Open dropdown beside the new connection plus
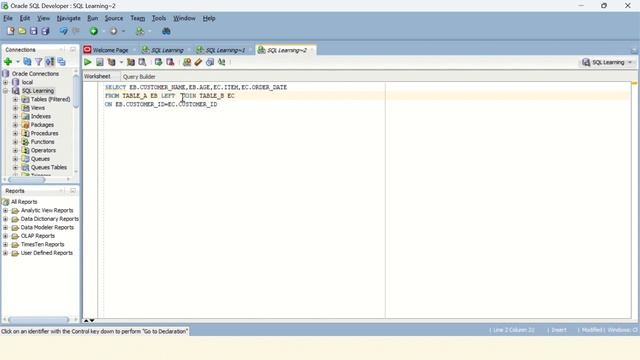 [18, 62]
